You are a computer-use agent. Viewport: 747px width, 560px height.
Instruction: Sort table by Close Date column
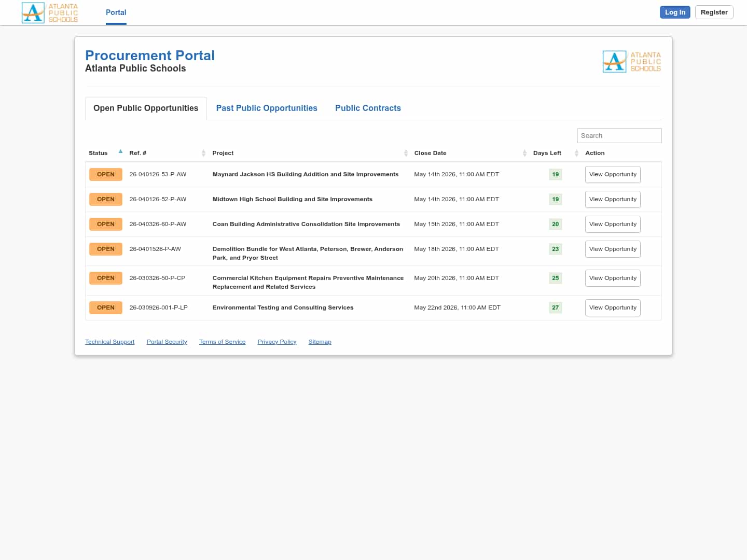[524, 153]
